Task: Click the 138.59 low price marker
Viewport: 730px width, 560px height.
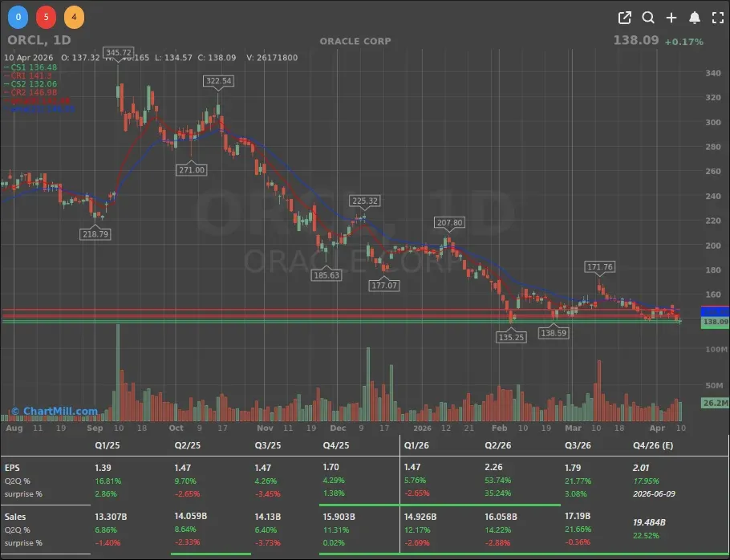Action: (554, 333)
